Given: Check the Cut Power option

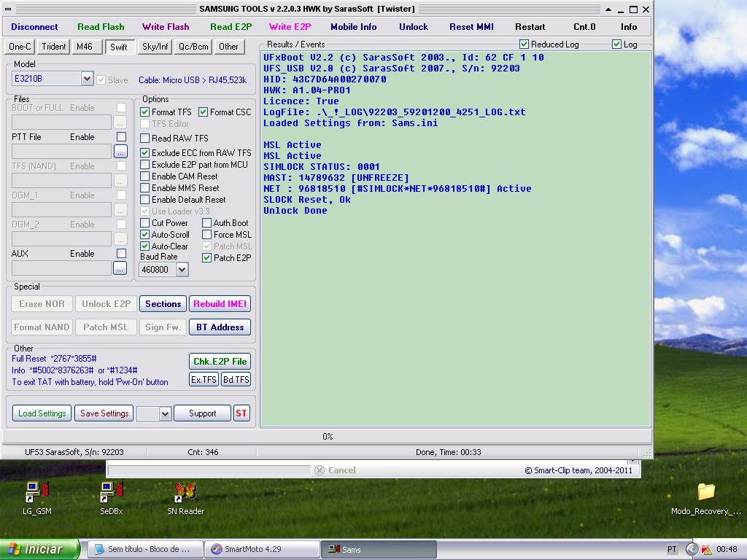Looking at the screenshot, I should pos(145,223).
